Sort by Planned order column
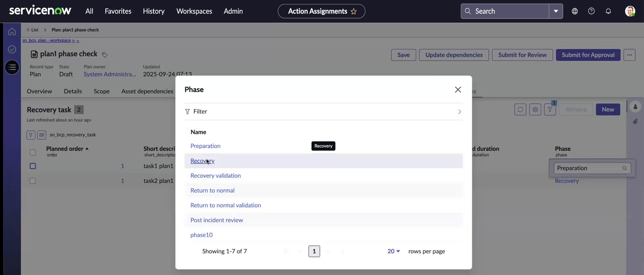 (67, 149)
